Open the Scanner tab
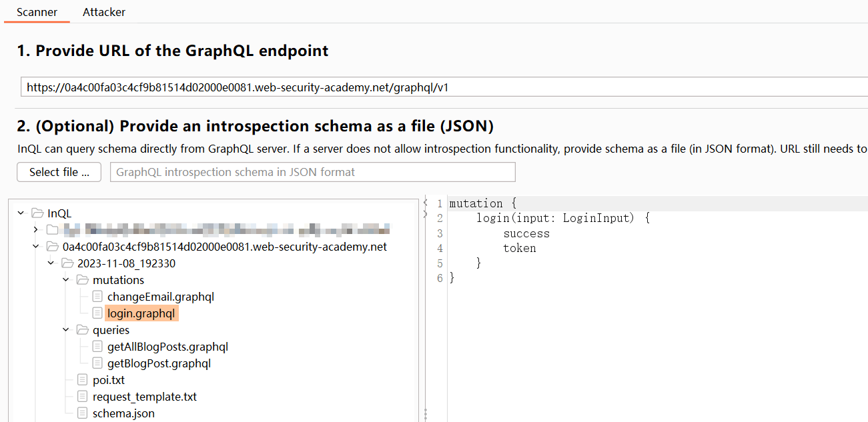This screenshot has width=868, height=422. 37,12
